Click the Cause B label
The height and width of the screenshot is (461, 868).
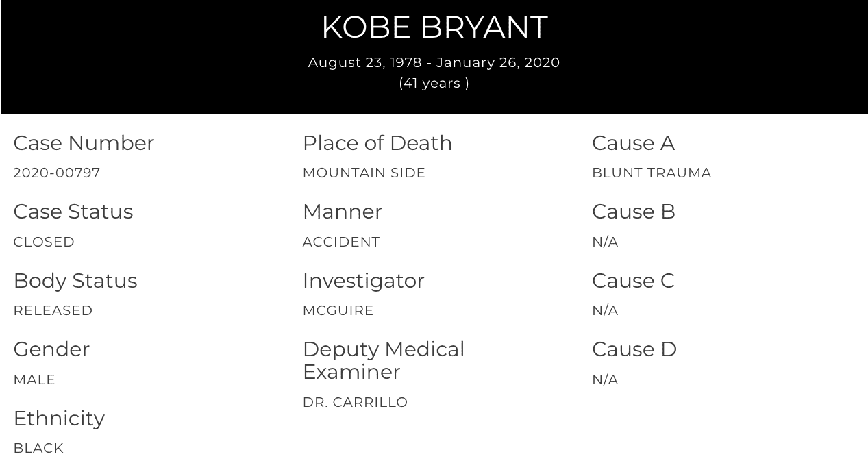tap(634, 211)
